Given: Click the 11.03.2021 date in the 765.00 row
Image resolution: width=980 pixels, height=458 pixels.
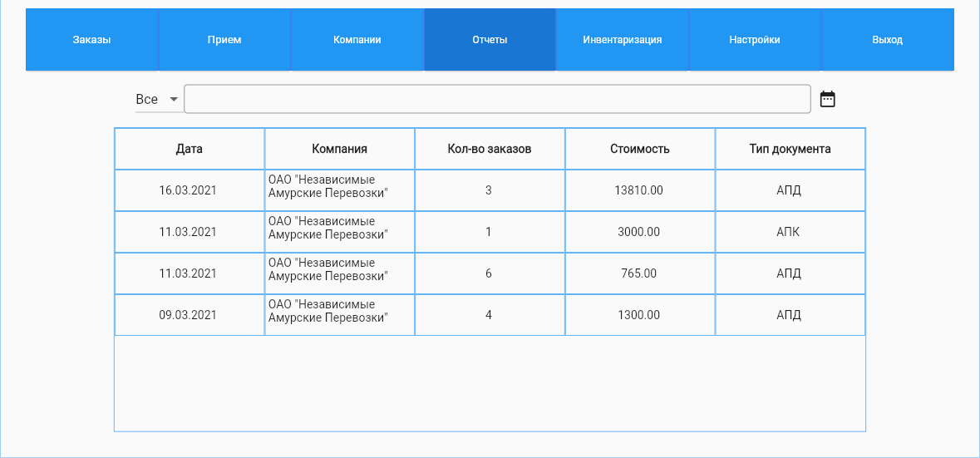Looking at the screenshot, I should 190,273.
